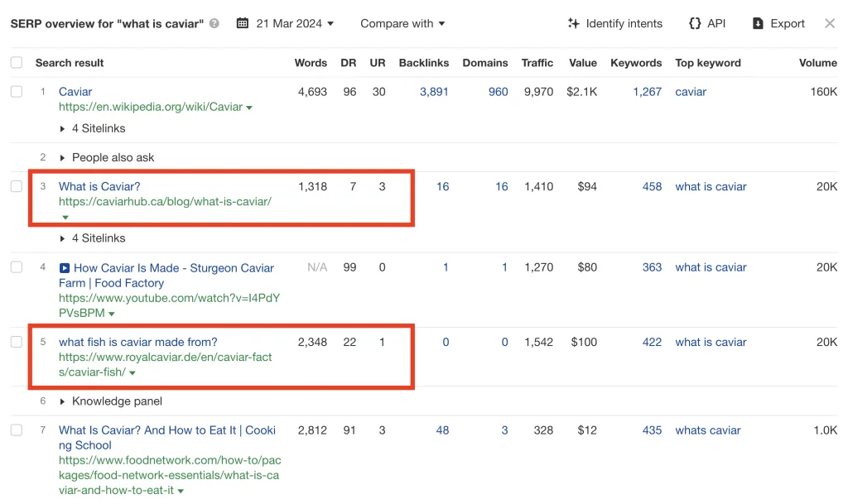Click the help icon beside SERP overview title

[x=214, y=24]
